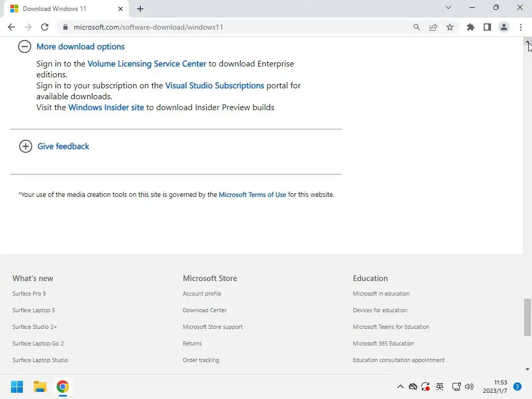Open File Explorer from the taskbar
Image resolution: width=532 pixels, height=399 pixels.
40,387
